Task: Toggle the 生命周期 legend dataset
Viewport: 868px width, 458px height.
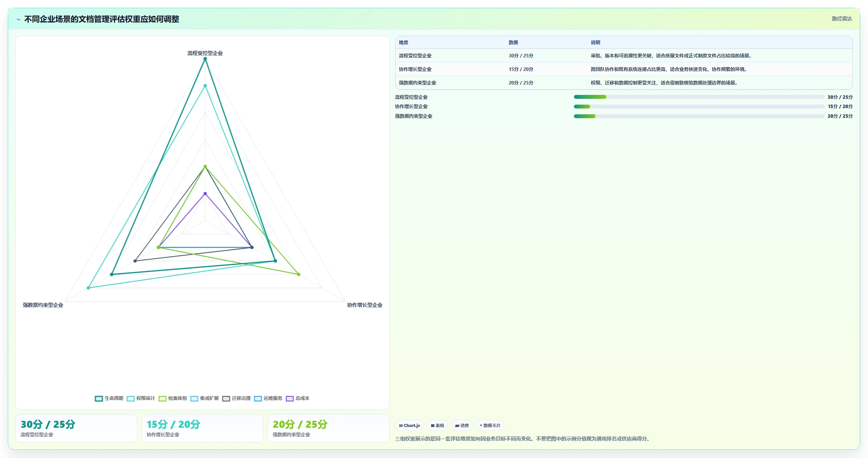Action: point(109,398)
